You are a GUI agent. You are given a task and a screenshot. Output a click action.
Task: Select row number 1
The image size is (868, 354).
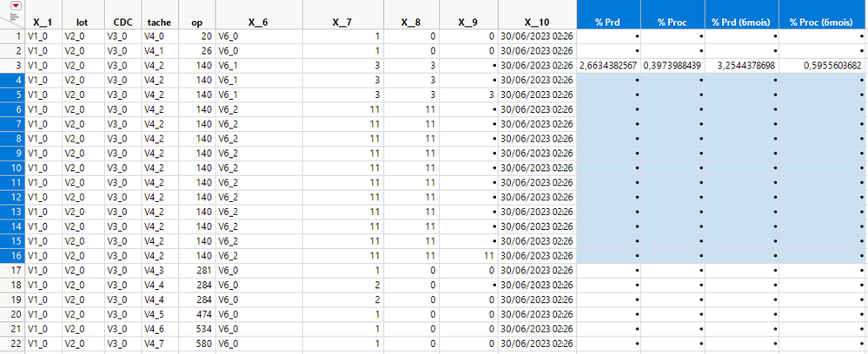(x=13, y=36)
